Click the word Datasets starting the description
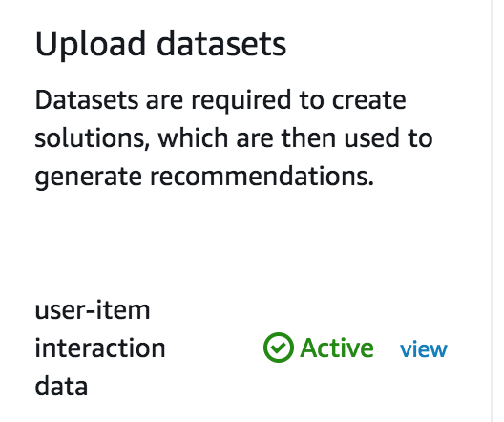Image resolution: width=504 pixels, height=422 pixels. (87, 99)
